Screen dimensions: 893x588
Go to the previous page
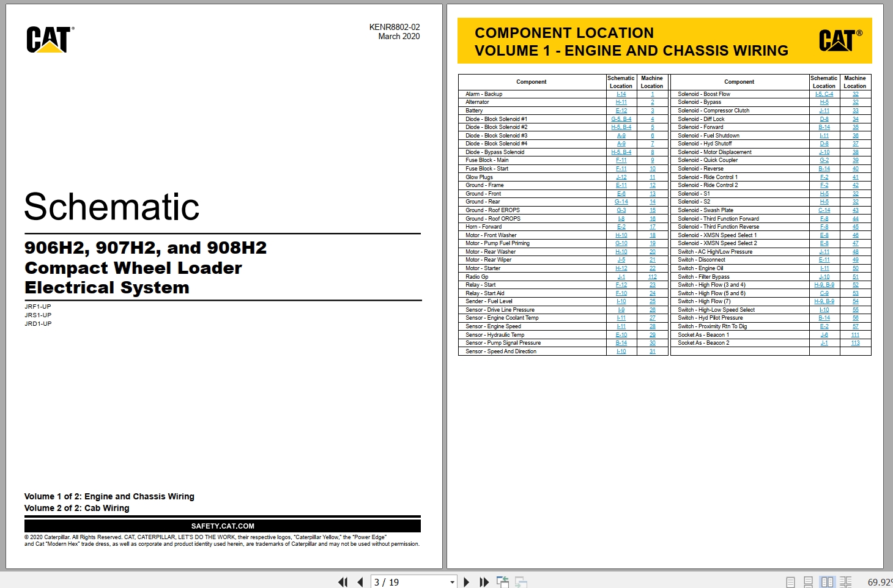tap(360, 582)
